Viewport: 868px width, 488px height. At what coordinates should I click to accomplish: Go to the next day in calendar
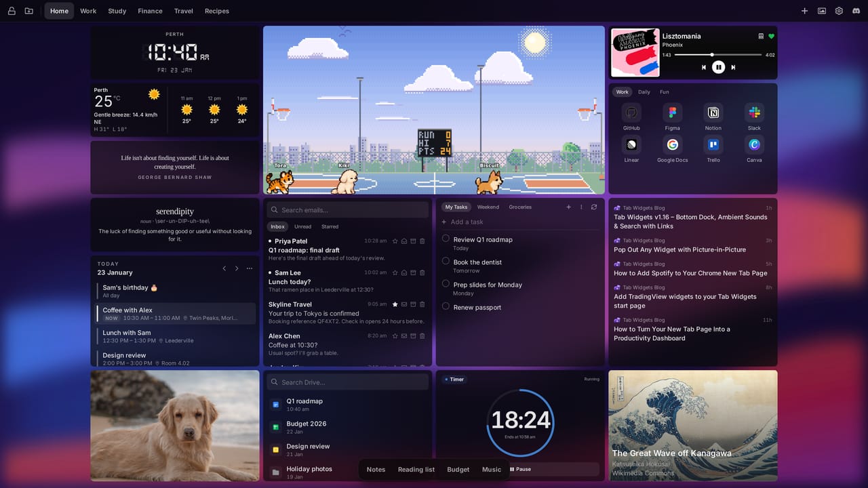pos(237,268)
